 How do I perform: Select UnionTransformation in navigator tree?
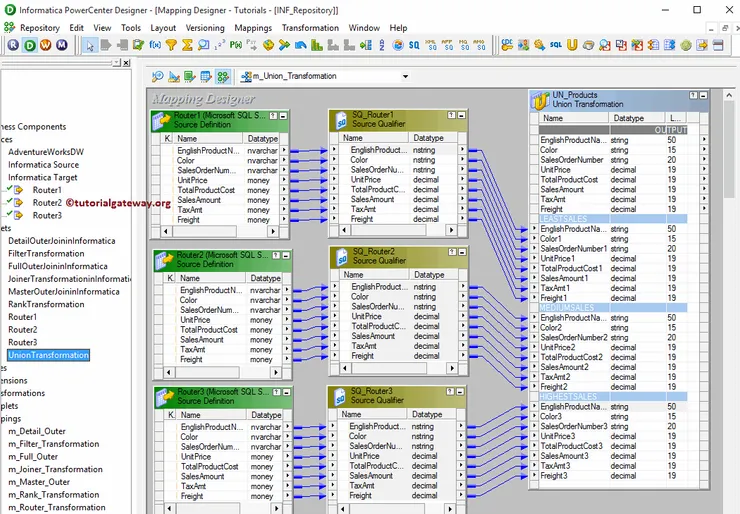[x=49, y=355]
